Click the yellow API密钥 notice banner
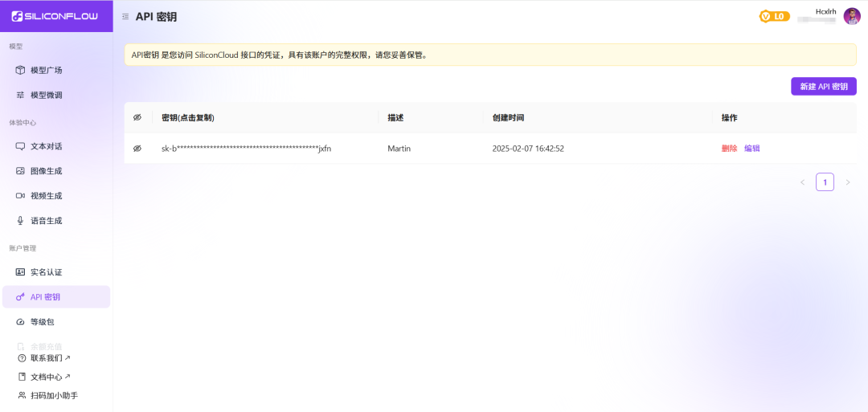 (490, 55)
